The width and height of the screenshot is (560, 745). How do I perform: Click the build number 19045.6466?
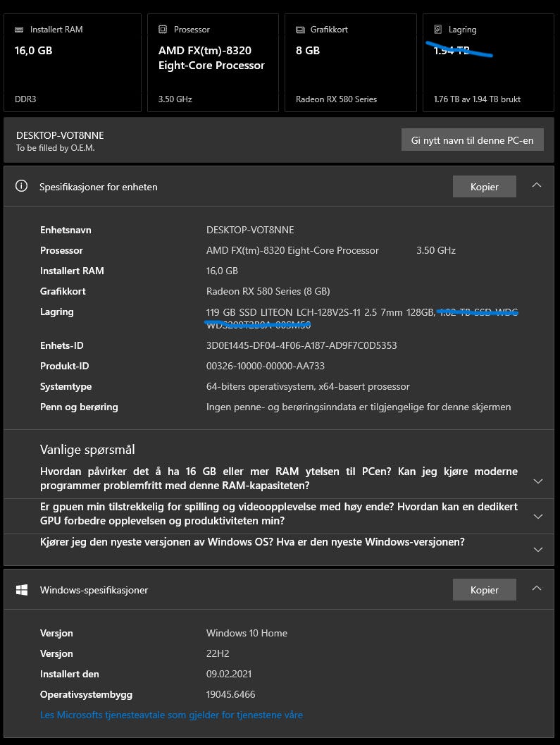pos(231,694)
